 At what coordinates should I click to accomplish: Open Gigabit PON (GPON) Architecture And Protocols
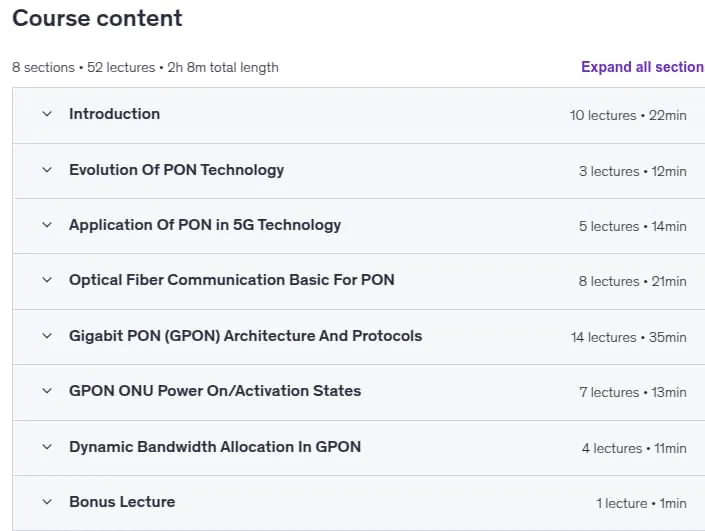245,336
